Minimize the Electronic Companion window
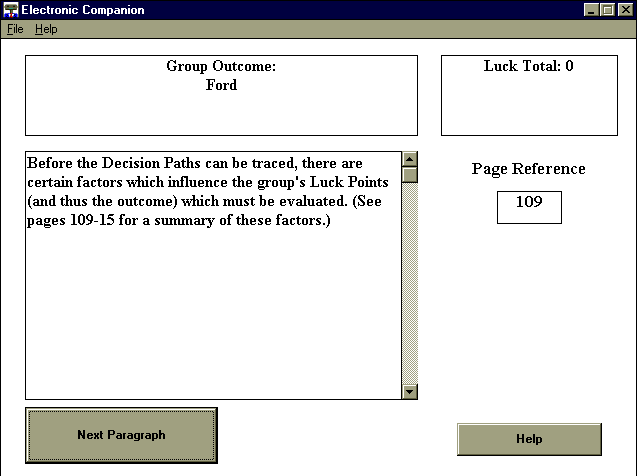 591,10
